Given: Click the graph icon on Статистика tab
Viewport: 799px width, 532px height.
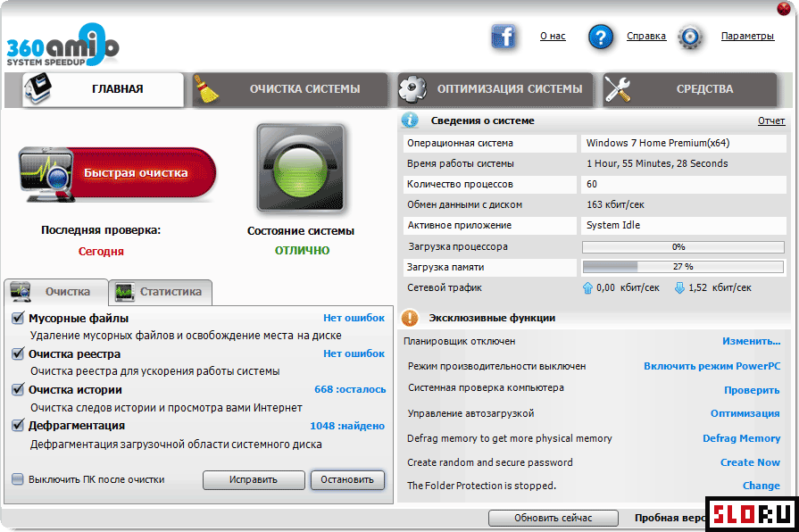Looking at the screenshot, I should (x=125, y=292).
